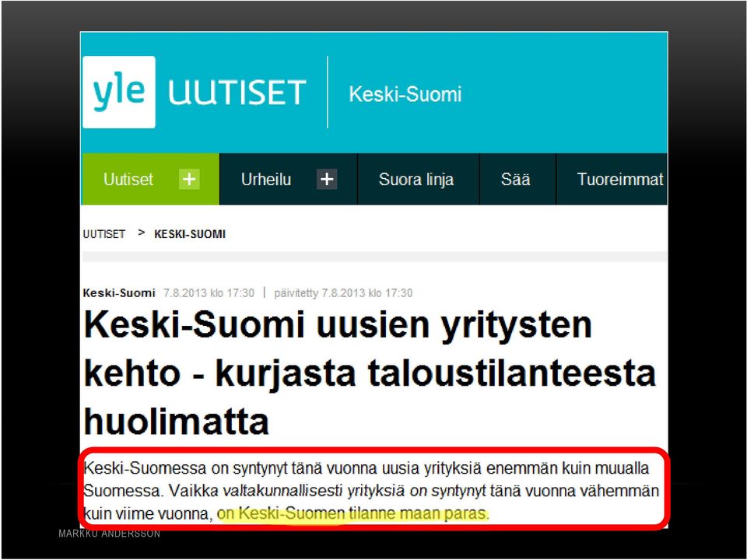Expand the plus next to Urheilu
The width and height of the screenshot is (747, 560).
[327, 179]
